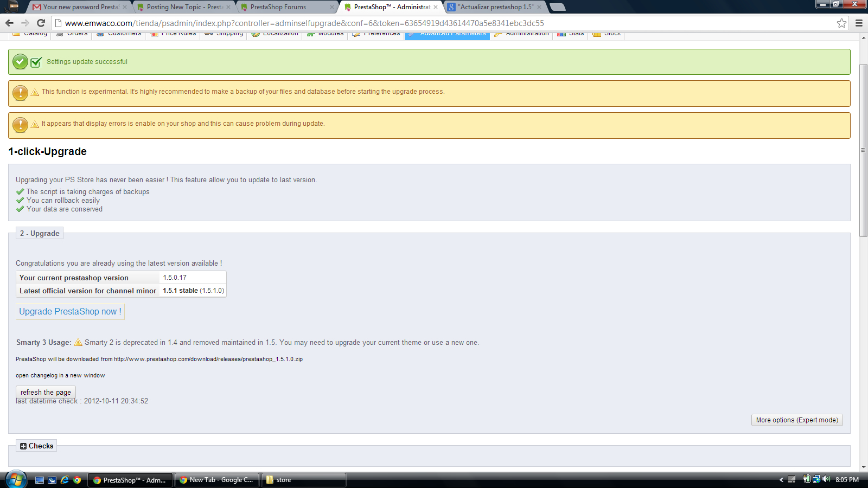Click the Show Desktop quick launch icon
The image size is (868, 488).
click(40, 480)
